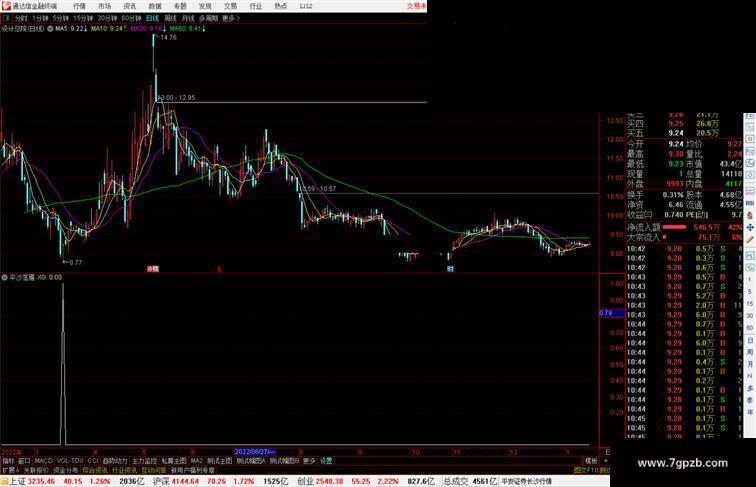
Task: Click the 指标 button in indicator bar
Action: (x=8, y=461)
